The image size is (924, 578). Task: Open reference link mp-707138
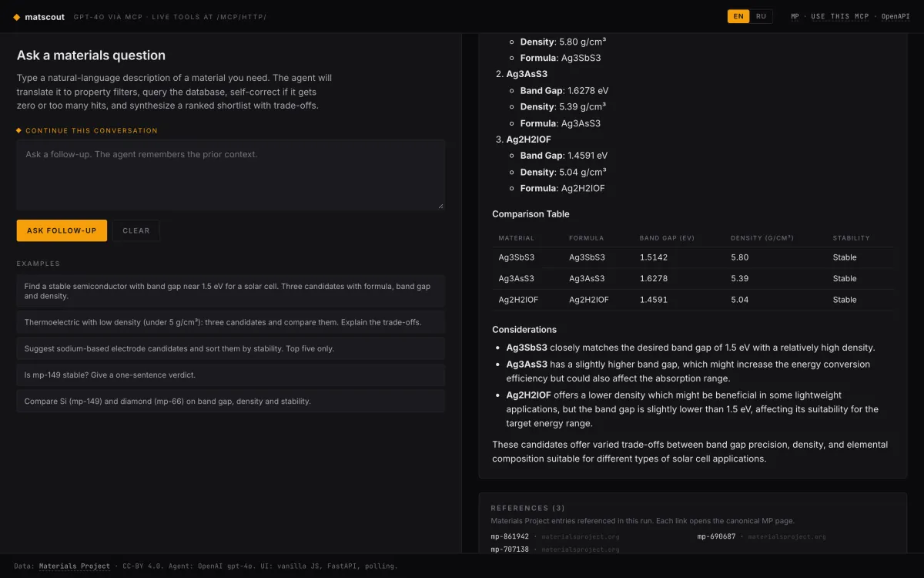[510, 549]
